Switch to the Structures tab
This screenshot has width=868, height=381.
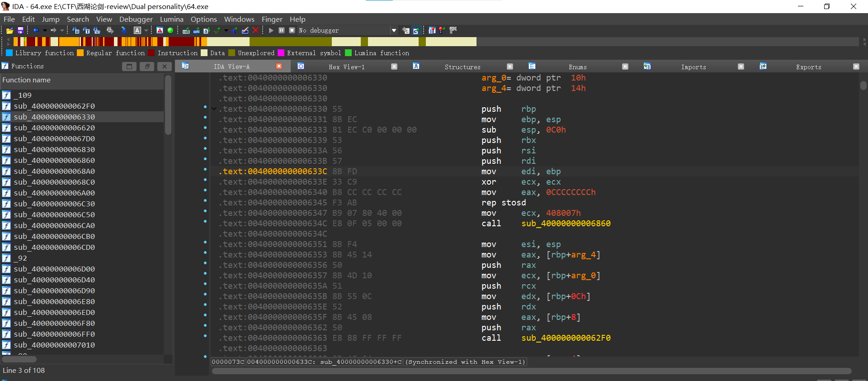pyautogui.click(x=462, y=67)
